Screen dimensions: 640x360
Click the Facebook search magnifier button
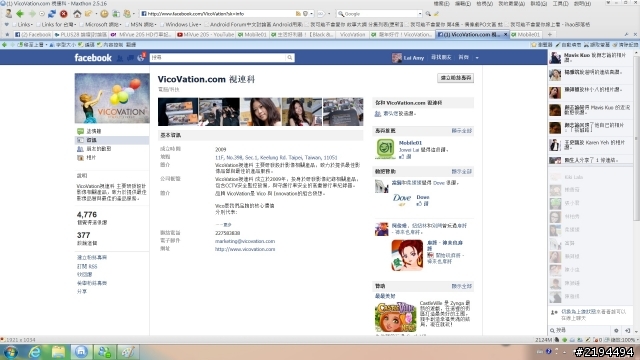[x=290, y=58]
